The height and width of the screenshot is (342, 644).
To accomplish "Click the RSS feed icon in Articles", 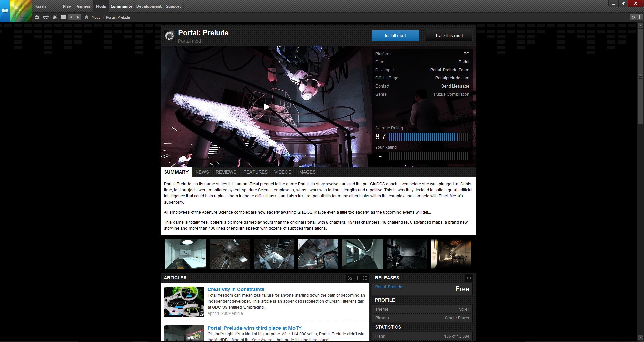I will click(350, 278).
